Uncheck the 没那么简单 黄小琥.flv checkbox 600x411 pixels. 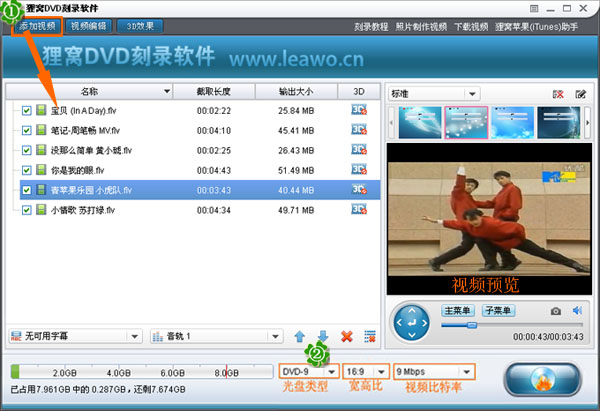tap(26, 150)
